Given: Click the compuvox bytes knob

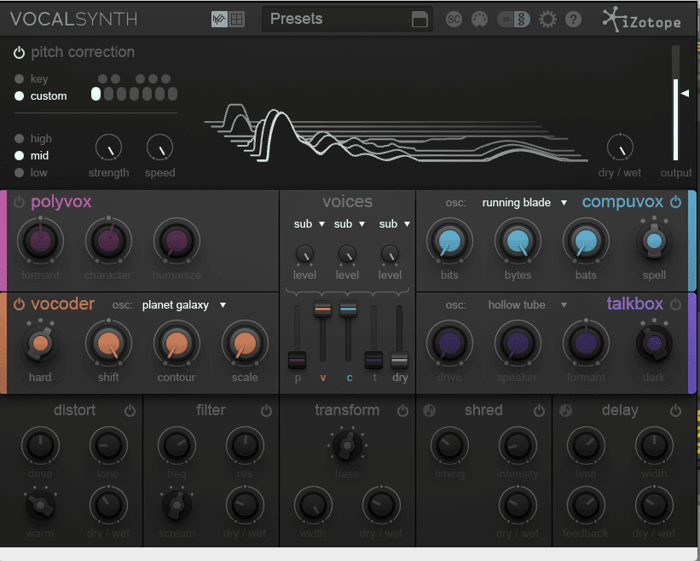Looking at the screenshot, I should coord(518,241).
